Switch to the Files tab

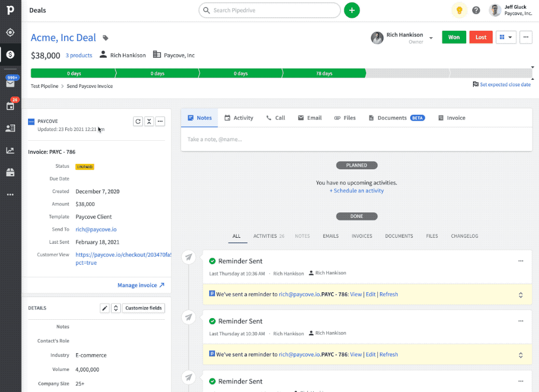click(x=345, y=118)
